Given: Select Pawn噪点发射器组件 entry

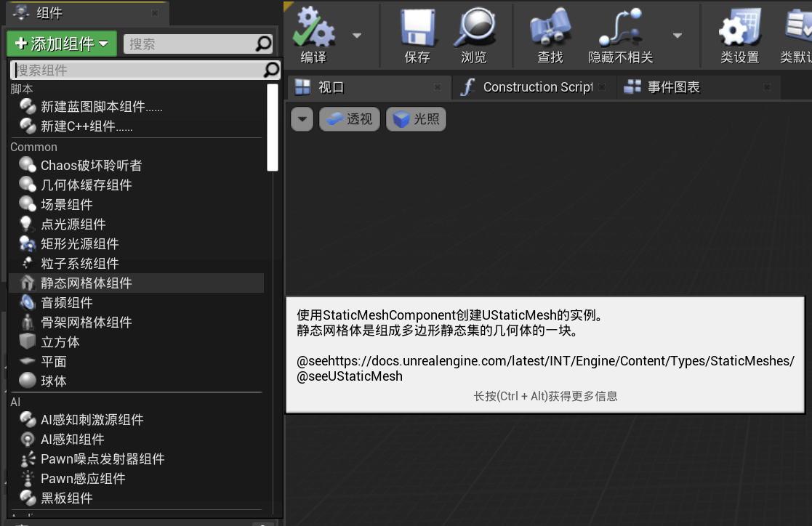Looking at the screenshot, I should click(137, 459).
